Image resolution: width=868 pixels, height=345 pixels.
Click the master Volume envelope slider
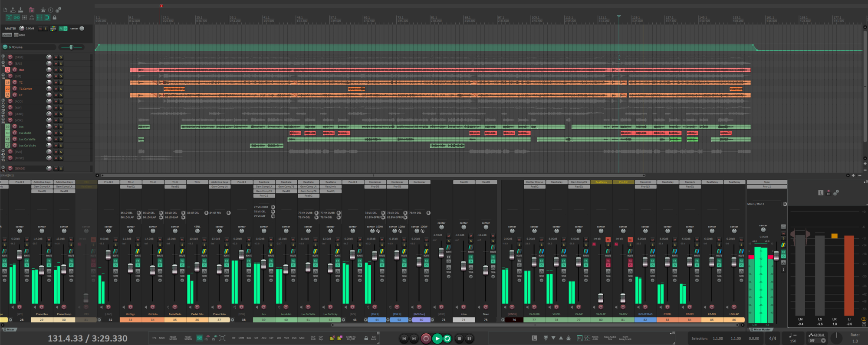point(71,47)
